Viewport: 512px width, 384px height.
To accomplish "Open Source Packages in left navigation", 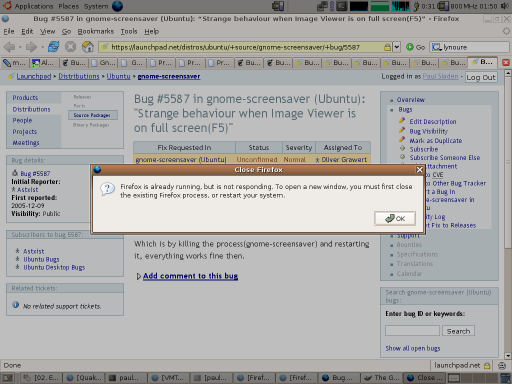I will (x=93, y=115).
